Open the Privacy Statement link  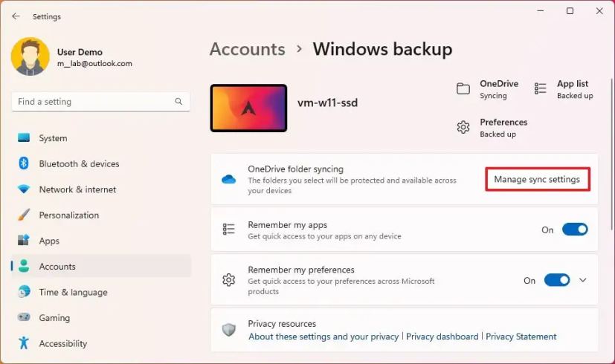click(x=521, y=337)
